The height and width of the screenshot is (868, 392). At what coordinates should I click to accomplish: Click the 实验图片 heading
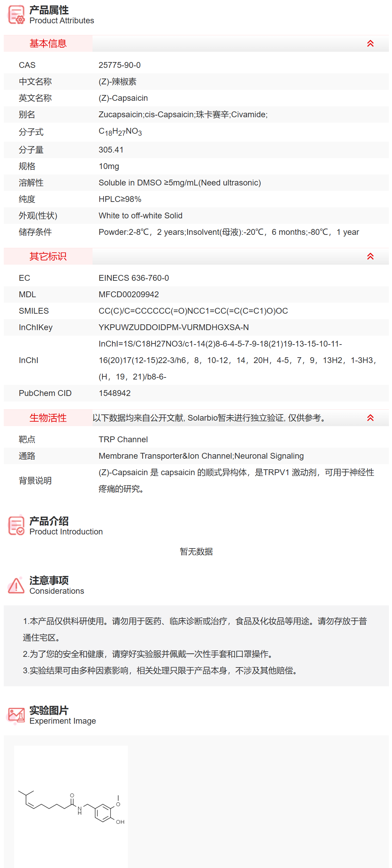coord(49,710)
